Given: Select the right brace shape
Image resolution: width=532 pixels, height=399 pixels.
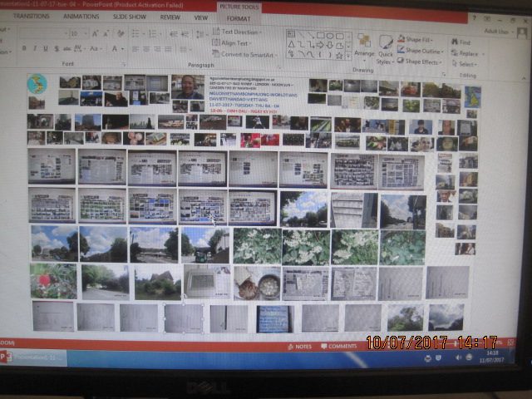Looking at the screenshot, I should click(x=329, y=55).
